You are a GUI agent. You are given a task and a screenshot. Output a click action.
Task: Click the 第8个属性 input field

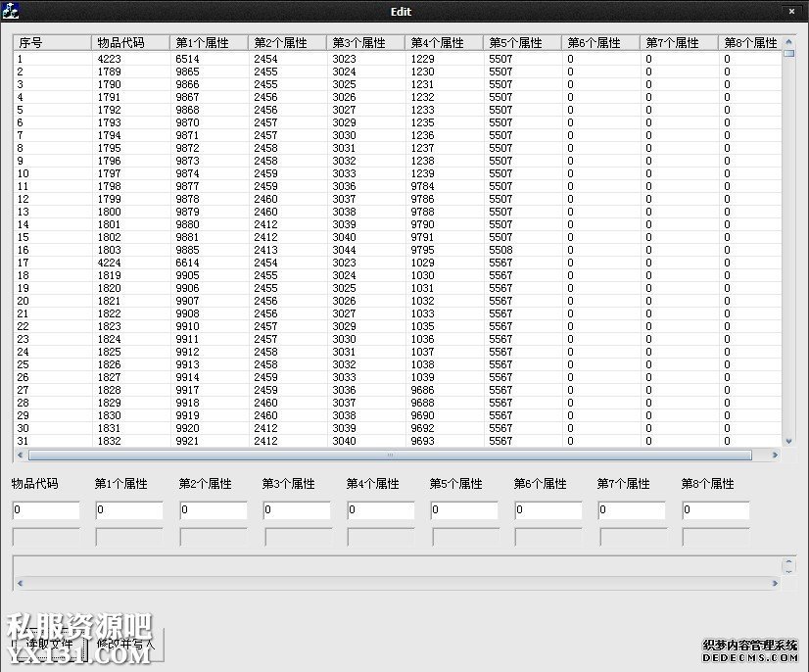click(x=716, y=510)
